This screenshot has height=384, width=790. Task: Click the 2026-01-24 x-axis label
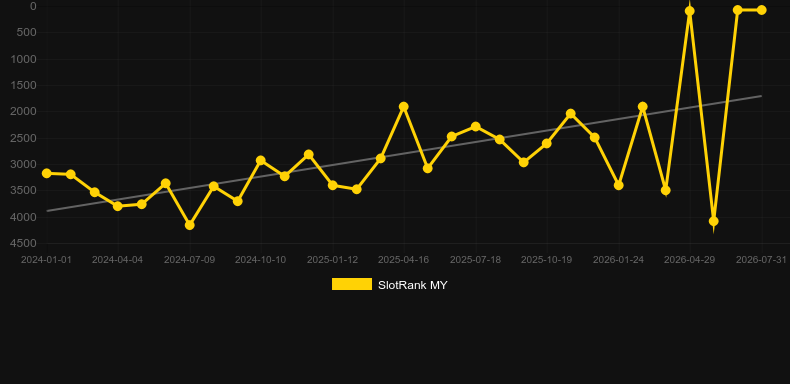(619, 260)
